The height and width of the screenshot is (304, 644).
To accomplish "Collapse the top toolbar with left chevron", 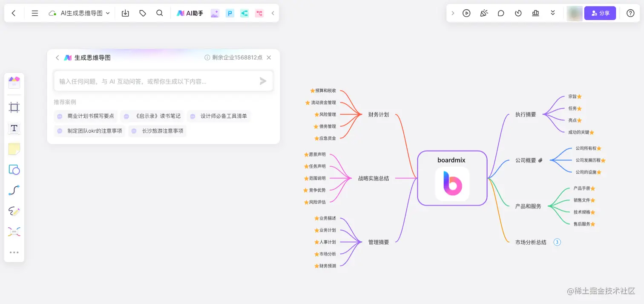I will (x=273, y=13).
